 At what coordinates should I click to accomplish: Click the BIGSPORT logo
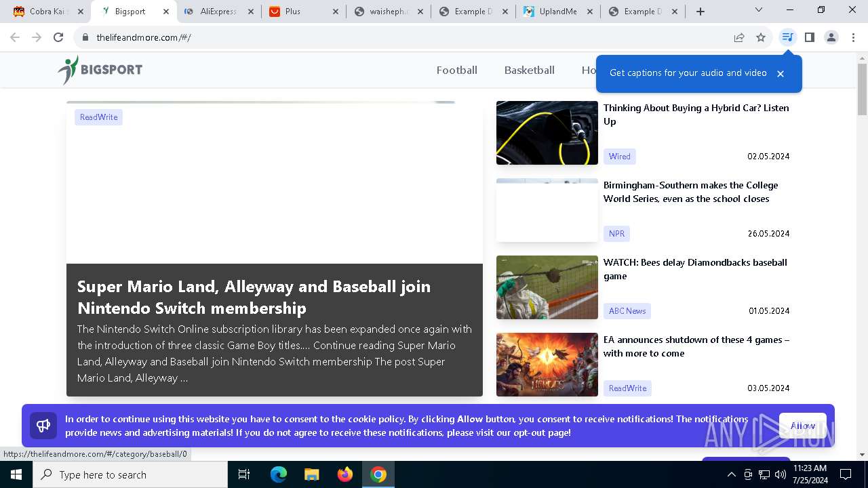coord(100,70)
